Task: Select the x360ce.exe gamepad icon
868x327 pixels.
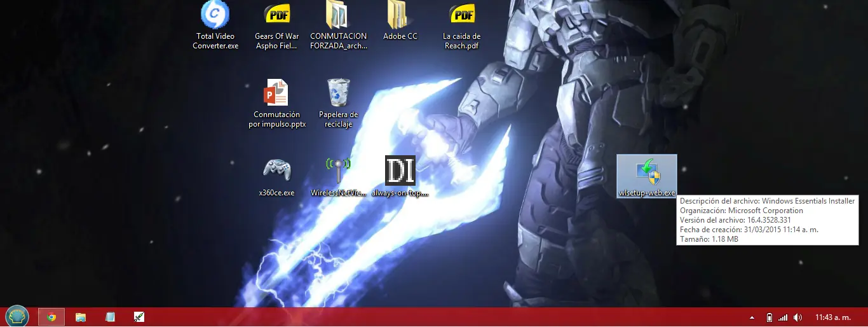Action: click(x=277, y=170)
